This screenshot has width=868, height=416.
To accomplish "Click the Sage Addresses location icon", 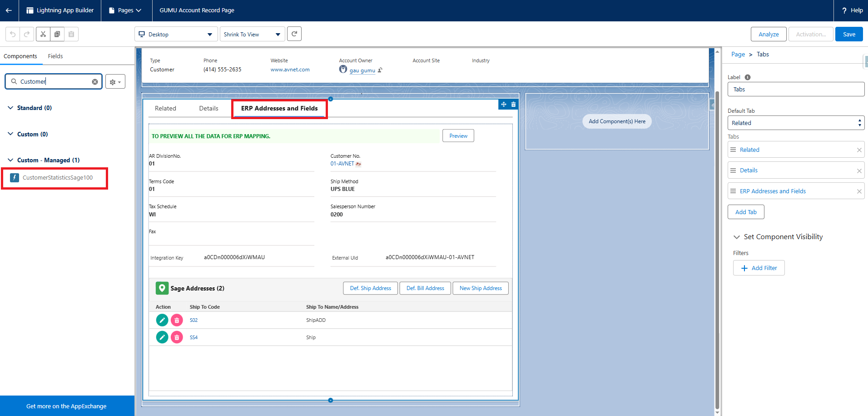I will coord(162,288).
